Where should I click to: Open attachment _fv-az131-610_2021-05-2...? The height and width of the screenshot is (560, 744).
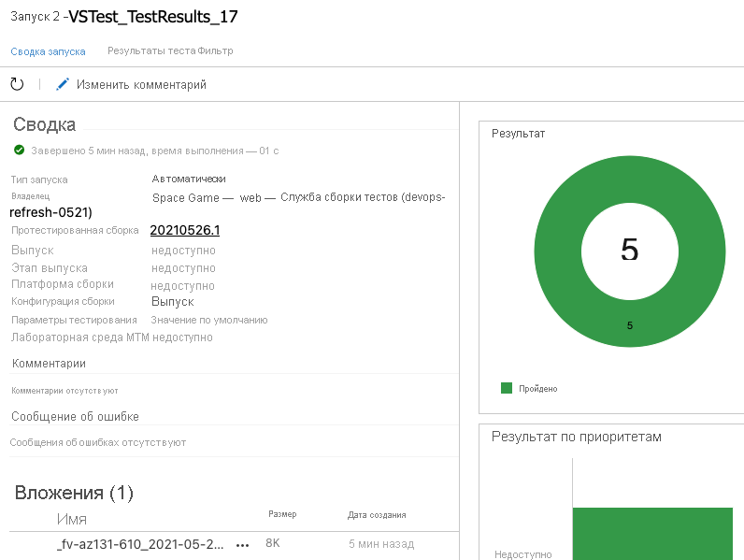[140, 544]
